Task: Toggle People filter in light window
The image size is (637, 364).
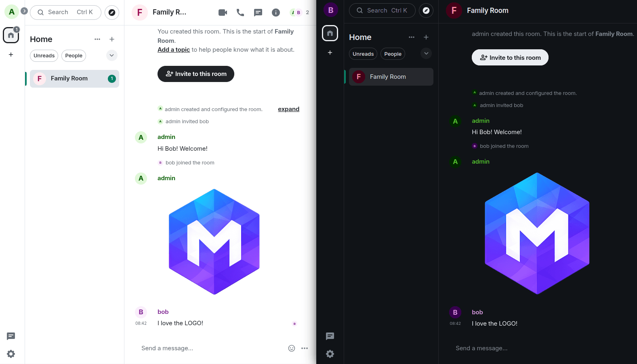Action: (74, 56)
